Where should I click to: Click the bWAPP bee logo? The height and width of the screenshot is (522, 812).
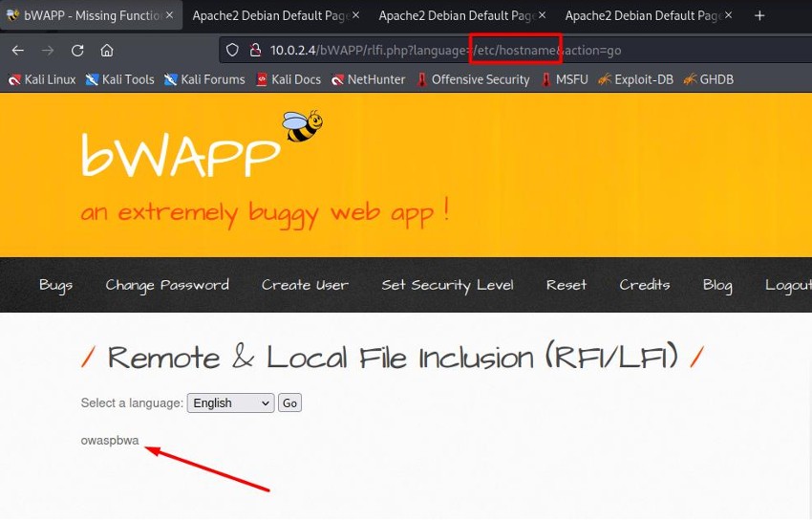point(303,126)
